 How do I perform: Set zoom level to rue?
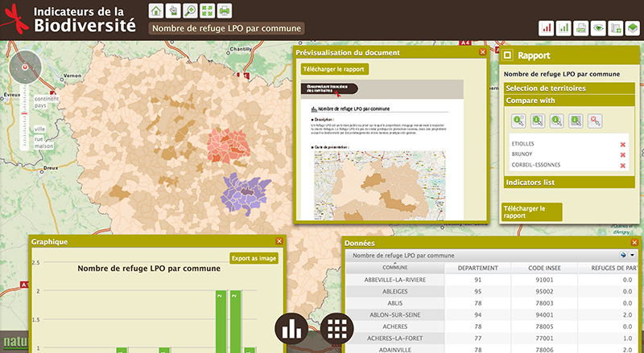tap(38, 139)
